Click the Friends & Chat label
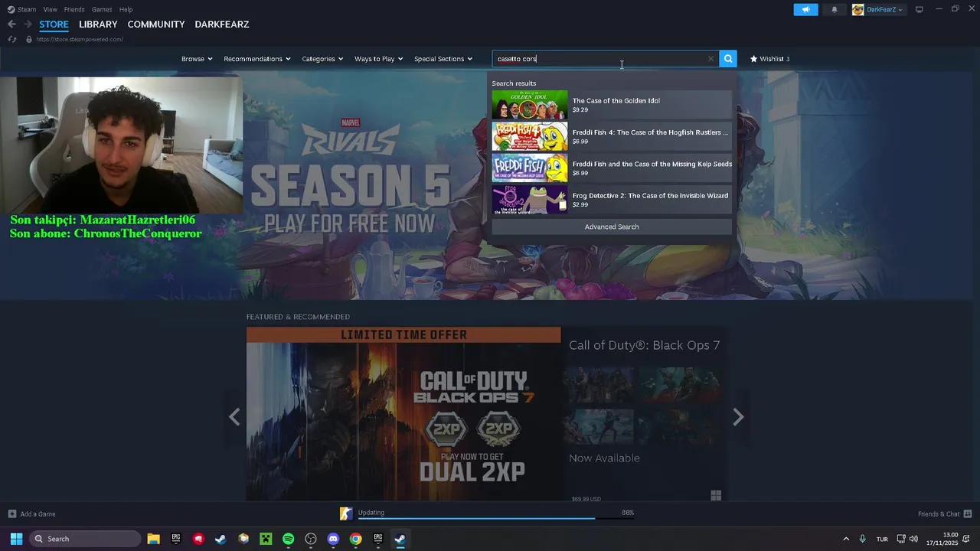The width and height of the screenshot is (980, 551). coord(939,514)
